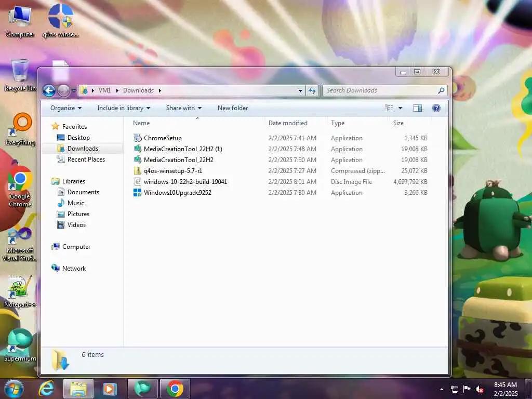Select the Microsoft Visual Studio desktop shortcut
This screenshot has width=532, height=399.
[x=19, y=243]
